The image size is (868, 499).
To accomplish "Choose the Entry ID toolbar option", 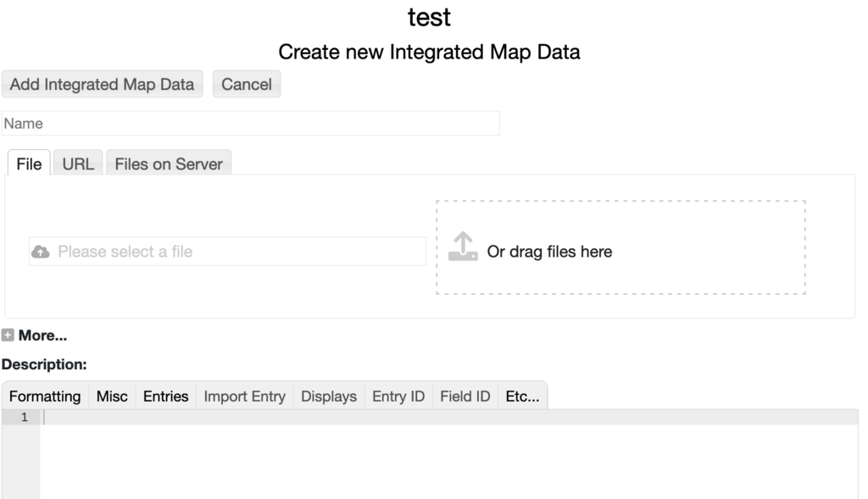I will pos(398,396).
